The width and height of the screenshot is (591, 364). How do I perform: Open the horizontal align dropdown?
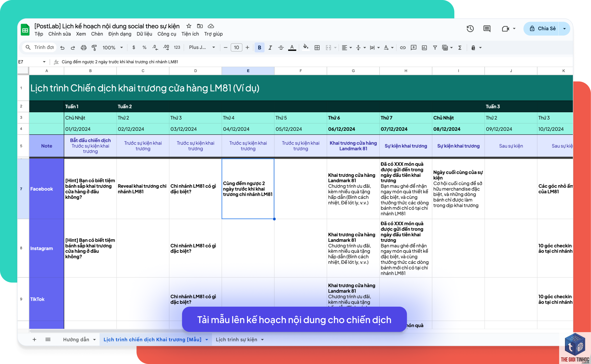tap(347, 48)
